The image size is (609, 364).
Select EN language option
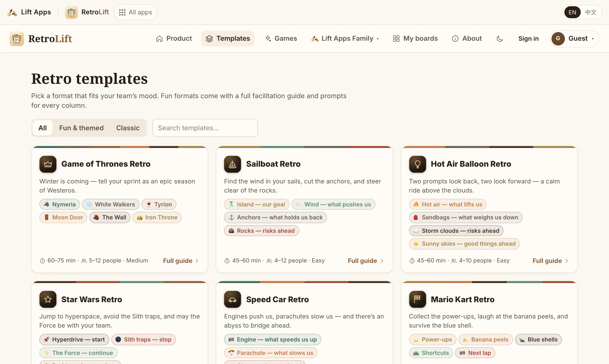pyautogui.click(x=572, y=12)
